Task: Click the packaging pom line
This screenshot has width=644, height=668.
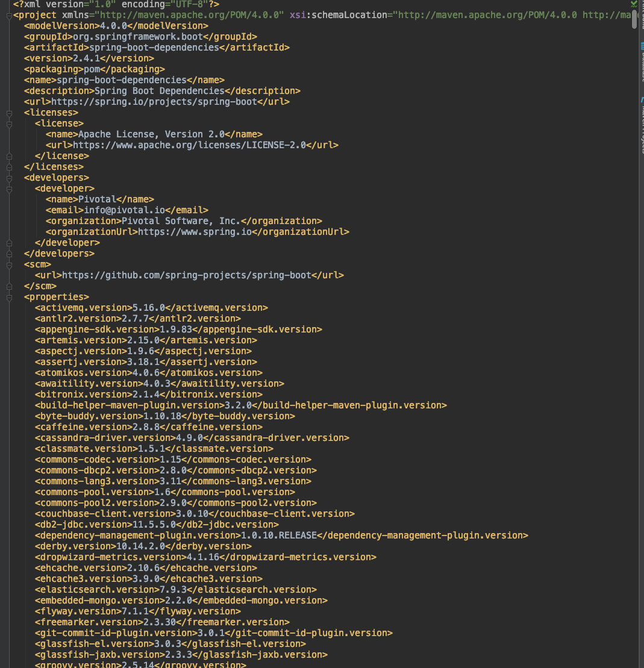Action: click(95, 69)
